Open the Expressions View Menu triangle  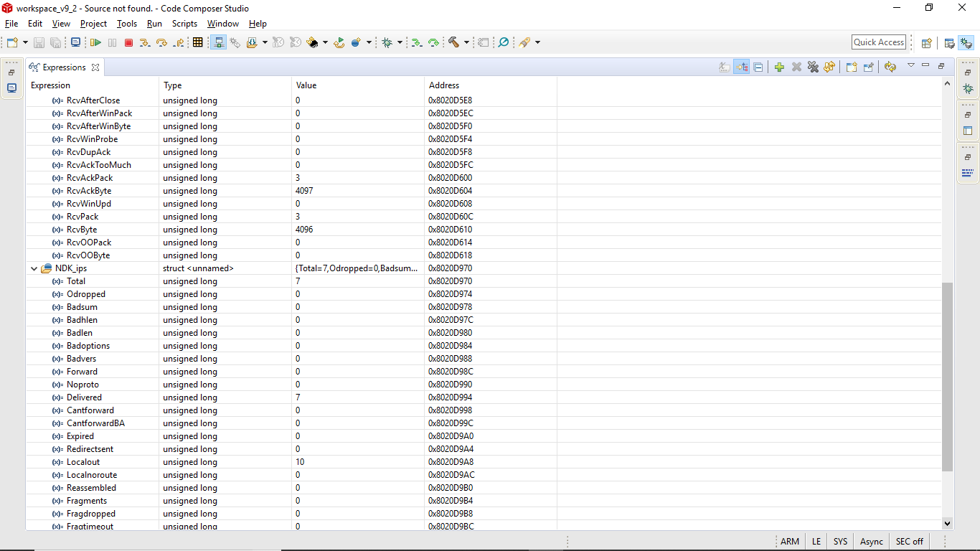click(x=911, y=66)
